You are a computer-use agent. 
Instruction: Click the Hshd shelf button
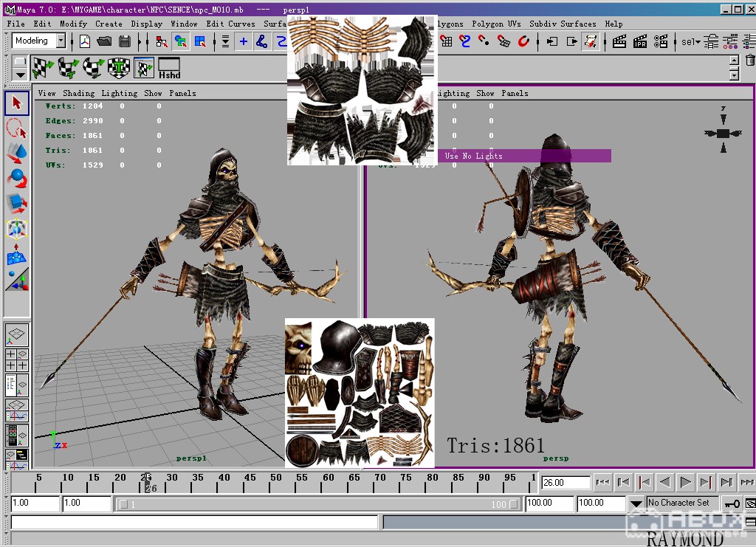pos(169,69)
